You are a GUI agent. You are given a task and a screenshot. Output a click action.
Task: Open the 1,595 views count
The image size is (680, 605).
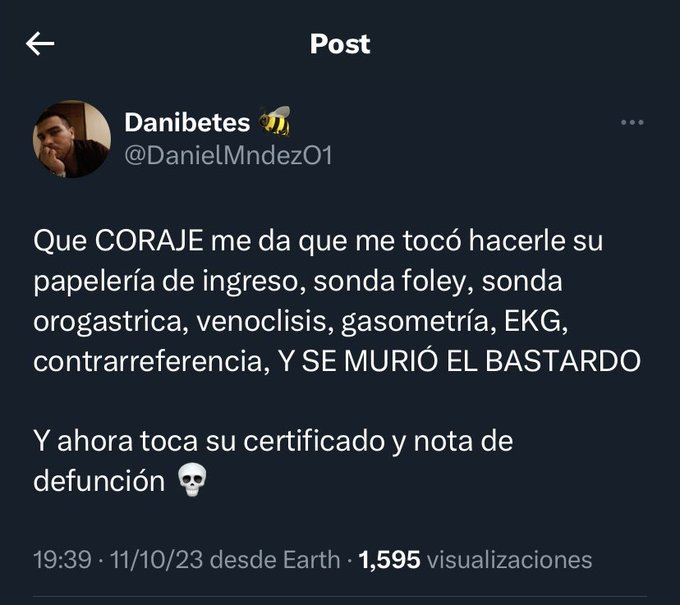pos(389,559)
